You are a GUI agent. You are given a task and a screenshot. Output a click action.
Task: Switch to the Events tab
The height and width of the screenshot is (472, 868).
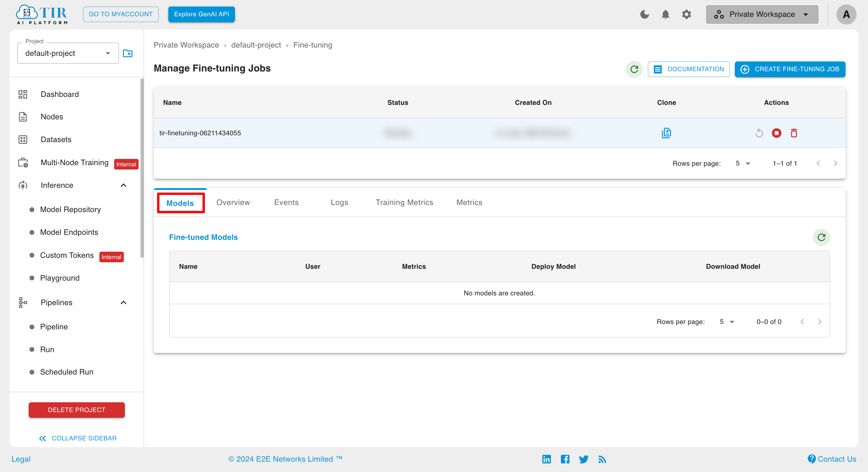point(286,202)
